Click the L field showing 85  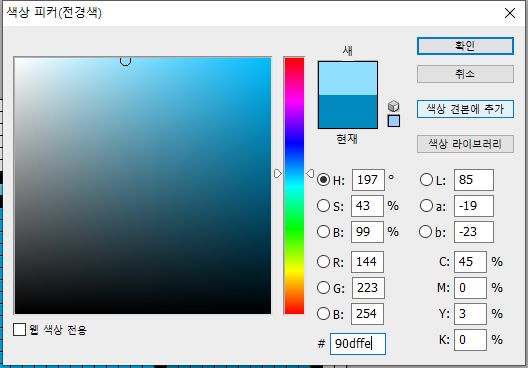[x=474, y=180]
